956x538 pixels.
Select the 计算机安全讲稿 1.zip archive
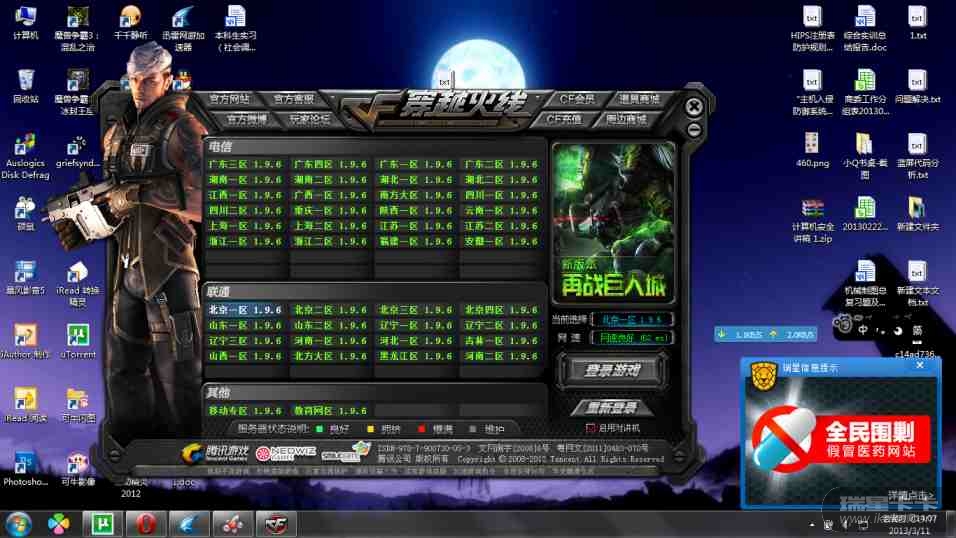tap(812, 220)
